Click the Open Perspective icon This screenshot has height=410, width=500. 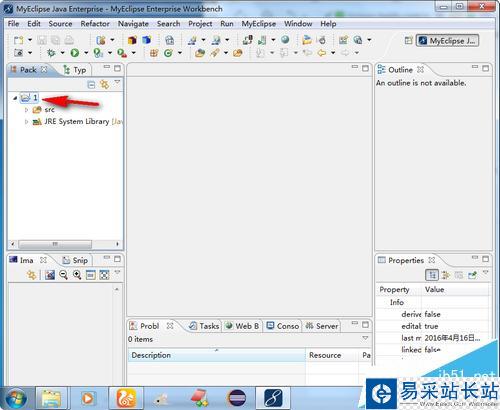click(x=408, y=41)
